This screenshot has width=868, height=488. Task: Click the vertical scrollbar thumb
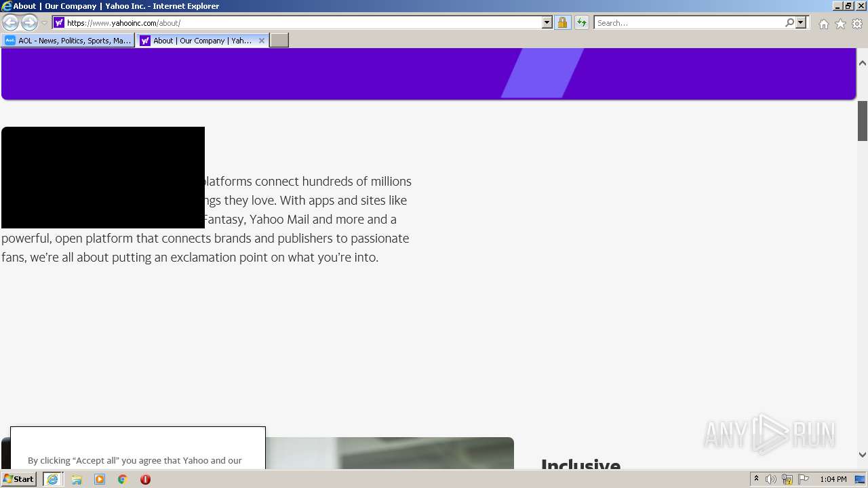click(x=863, y=121)
